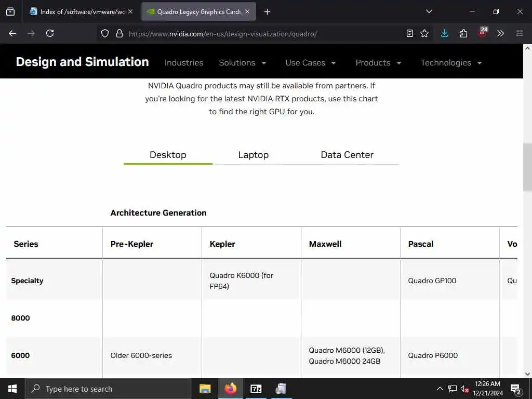Open uBlock extension with 28 badge
This screenshot has width=532, height=399.
pyautogui.click(x=483, y=33)
